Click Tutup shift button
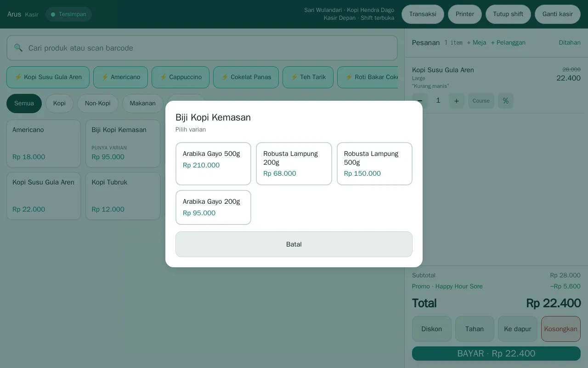 (508, 14)
